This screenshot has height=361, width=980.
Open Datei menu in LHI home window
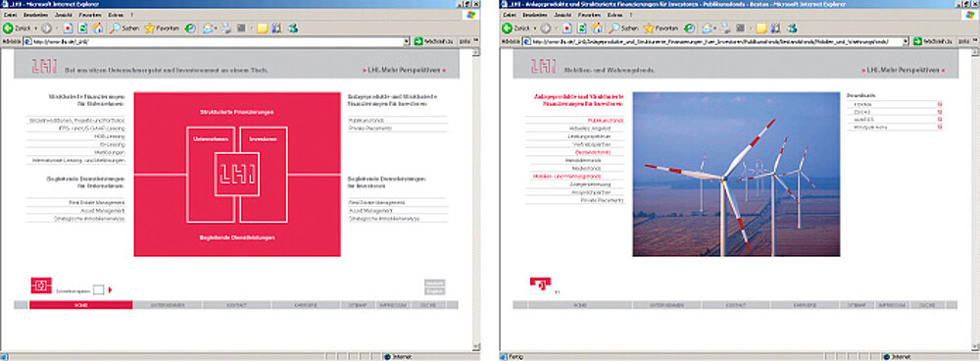pyautogui.click(x=10, y=14)
